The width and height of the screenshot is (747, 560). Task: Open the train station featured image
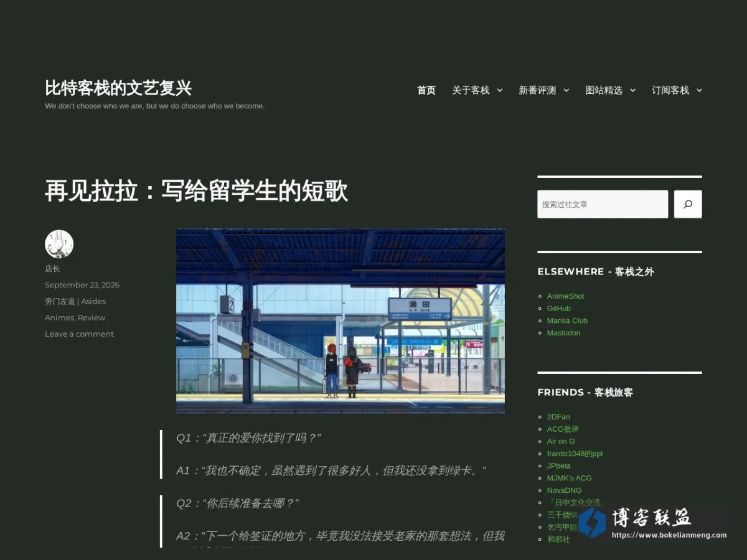tap(341, 321)
